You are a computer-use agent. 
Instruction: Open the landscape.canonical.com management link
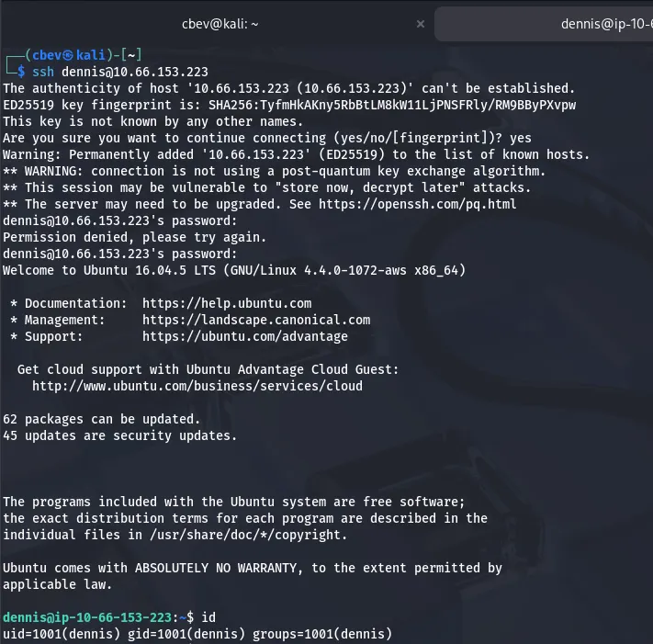256,320
